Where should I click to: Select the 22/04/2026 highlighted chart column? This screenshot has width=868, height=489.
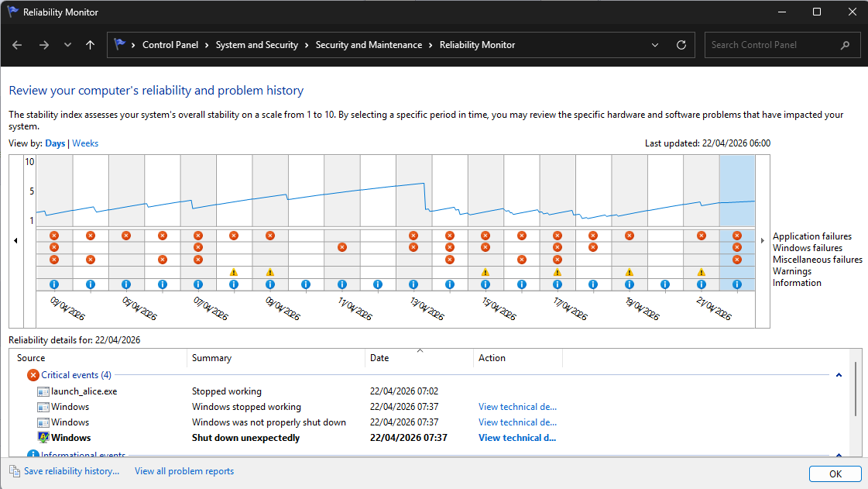[x=737, y=222]
